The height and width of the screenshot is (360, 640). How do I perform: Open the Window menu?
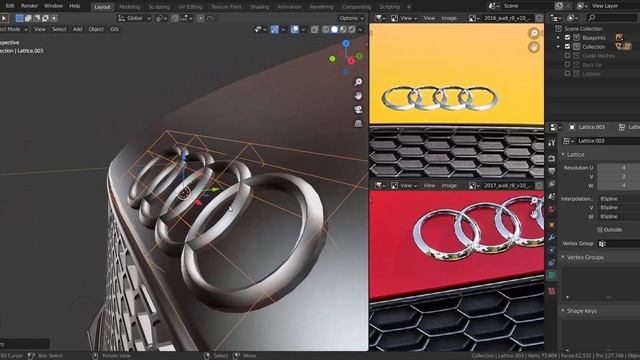53,6
